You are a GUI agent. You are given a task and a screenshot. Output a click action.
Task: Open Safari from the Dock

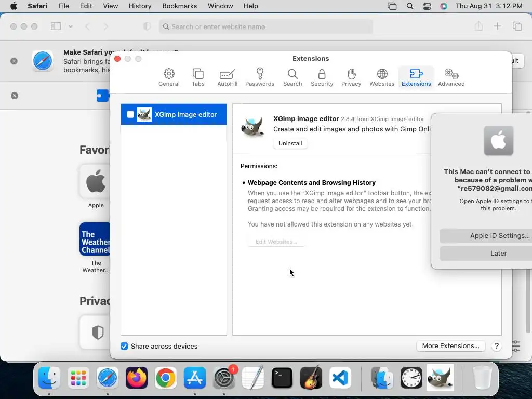108,378
